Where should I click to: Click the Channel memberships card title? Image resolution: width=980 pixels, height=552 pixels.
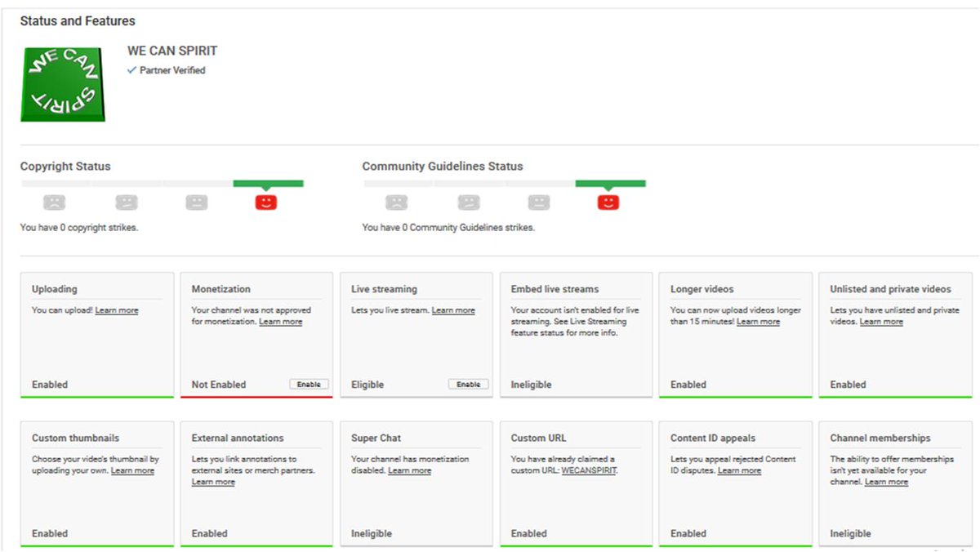coord(880,438)
